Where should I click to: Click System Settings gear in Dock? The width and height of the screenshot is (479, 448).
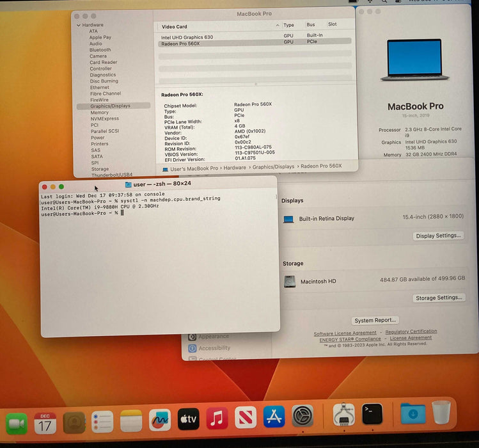[x=302, y=415]
